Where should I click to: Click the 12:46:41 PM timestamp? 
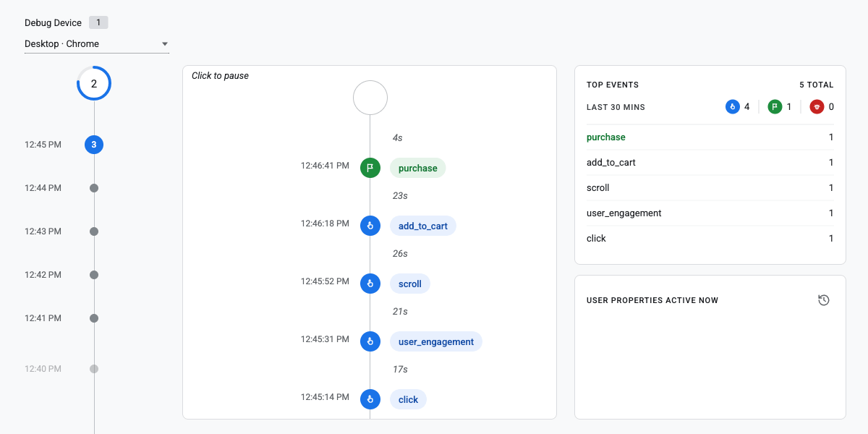coord(325,166)
